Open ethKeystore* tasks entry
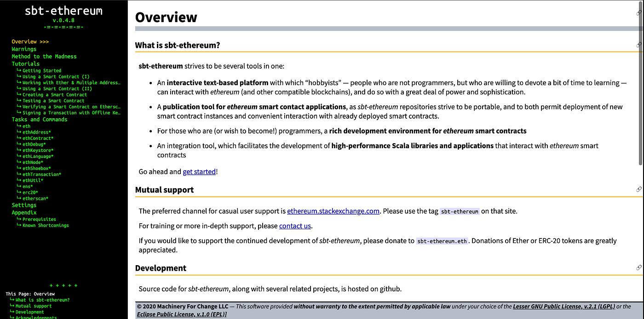Screen dimensions: 644x319 [38, 150]
